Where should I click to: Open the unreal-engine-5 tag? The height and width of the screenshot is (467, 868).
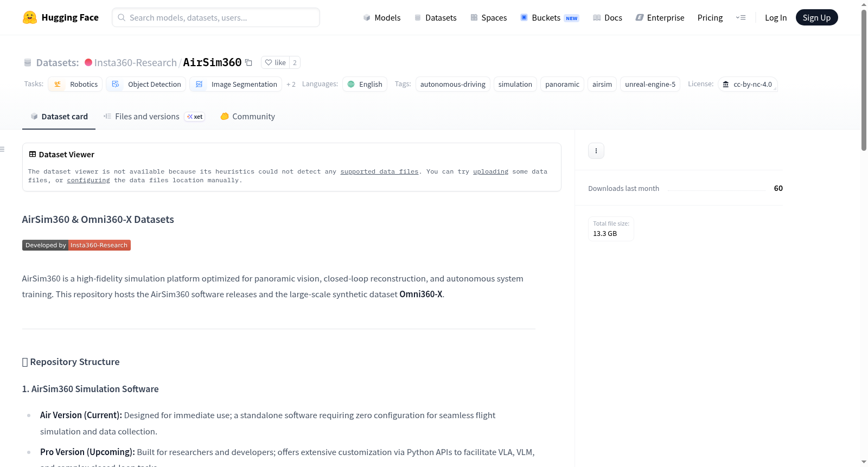[x=650, y=84]
